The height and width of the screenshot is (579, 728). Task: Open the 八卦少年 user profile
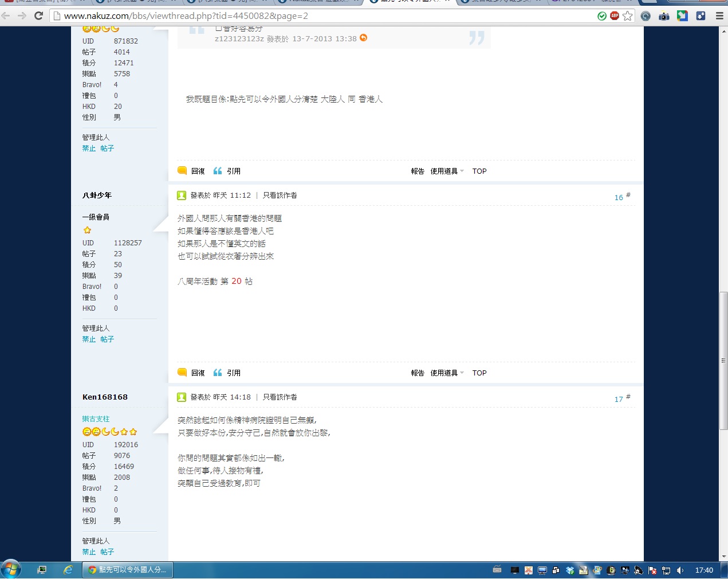coord(97,195)
